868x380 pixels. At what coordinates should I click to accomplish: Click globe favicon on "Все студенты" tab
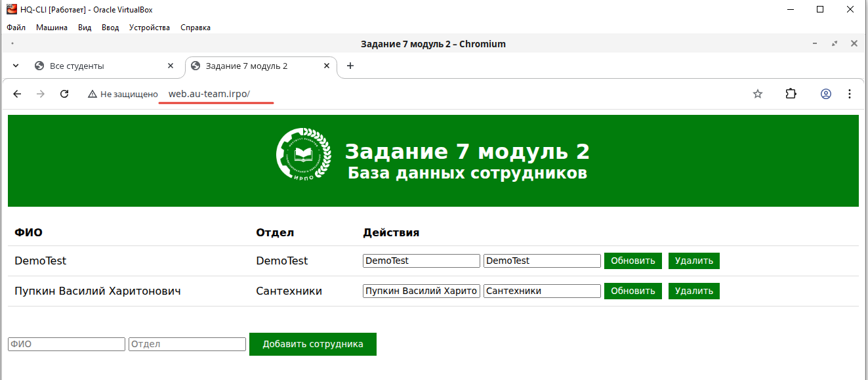(39, 66)
